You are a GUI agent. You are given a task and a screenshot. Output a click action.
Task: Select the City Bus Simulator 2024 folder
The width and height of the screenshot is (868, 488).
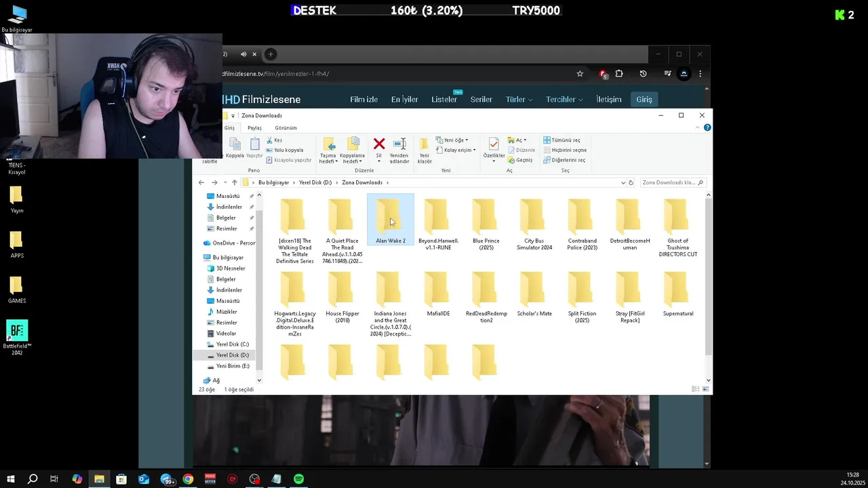coord(534,224)
